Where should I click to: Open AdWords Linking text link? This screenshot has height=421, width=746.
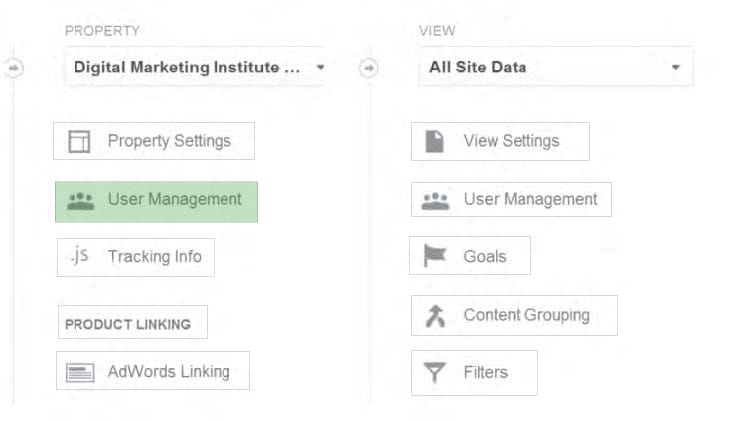(168, 372)
